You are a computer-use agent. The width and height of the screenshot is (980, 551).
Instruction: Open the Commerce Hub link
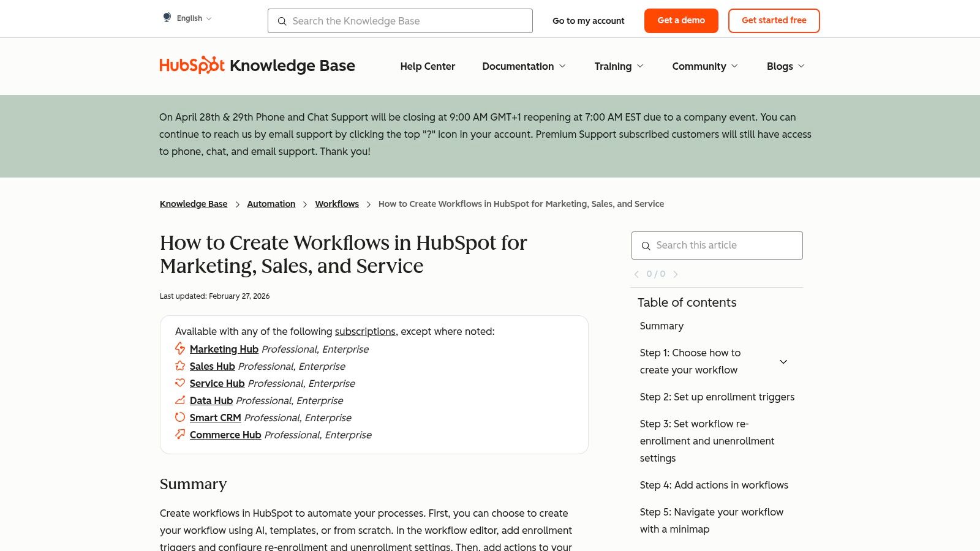click(x=225, y=435)
